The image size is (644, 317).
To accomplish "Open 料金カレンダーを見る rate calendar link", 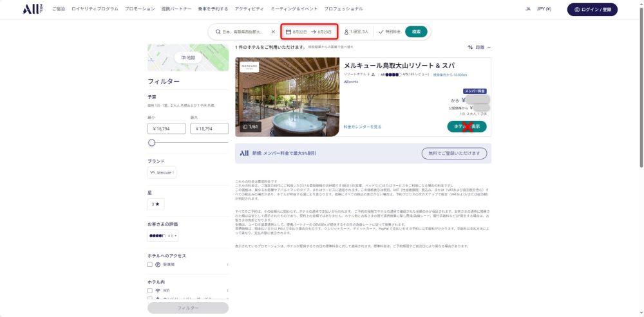I will click(x=363, y=127).
